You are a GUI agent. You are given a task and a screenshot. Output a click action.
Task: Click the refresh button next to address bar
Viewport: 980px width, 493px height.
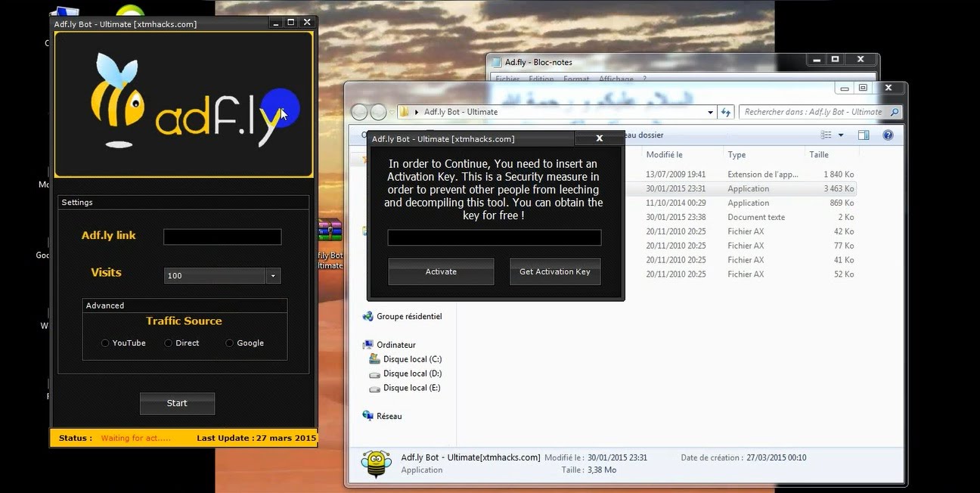726,112
